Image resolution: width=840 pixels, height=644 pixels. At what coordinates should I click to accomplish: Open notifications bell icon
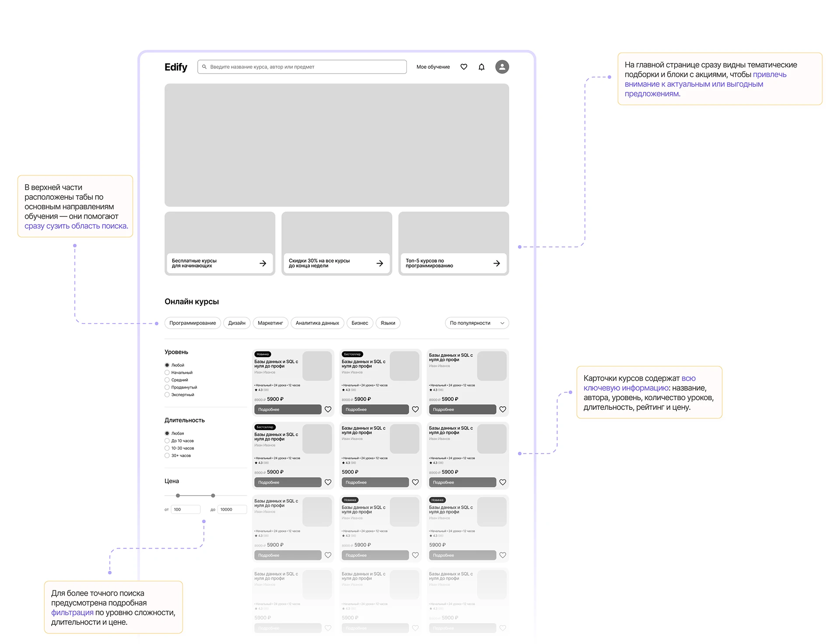point(481,67)
